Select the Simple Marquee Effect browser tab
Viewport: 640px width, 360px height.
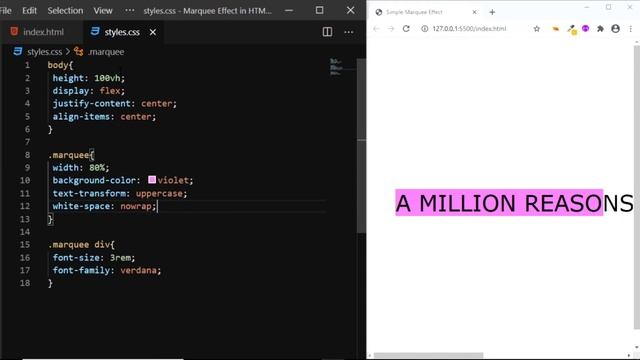(x=426, y=12)
